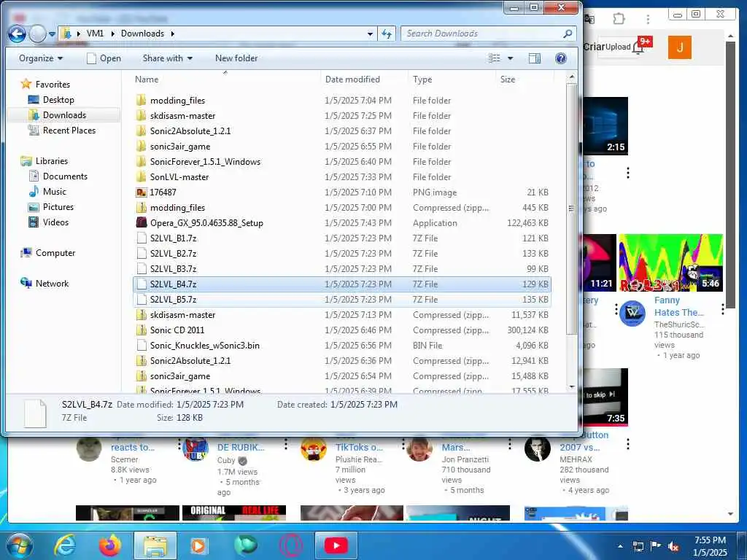
Task: Select file S2LVL_B3.7z
Action: [x=342, y=268]
